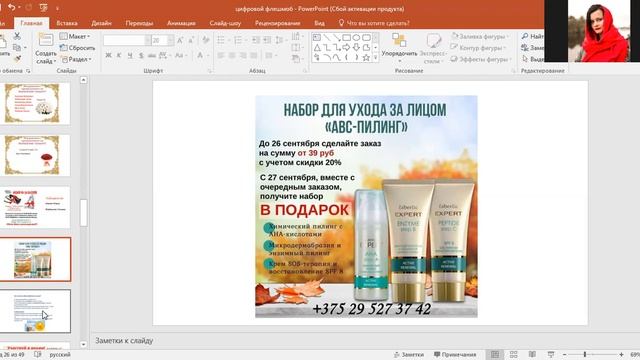
Task: Open the Главная tab
Action: coord(31,23)
